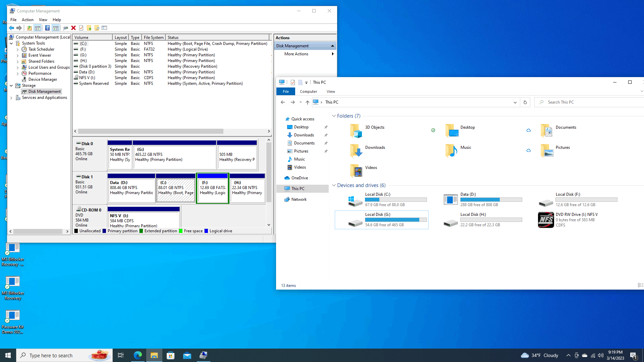Expand Services and Applications node

[x=11, y=98]
